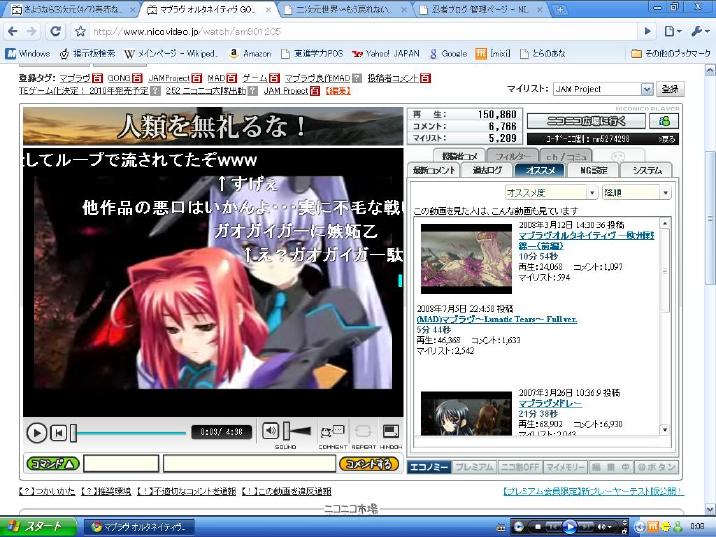
Task: Switch to the システム tab
Action: [647, 170]
